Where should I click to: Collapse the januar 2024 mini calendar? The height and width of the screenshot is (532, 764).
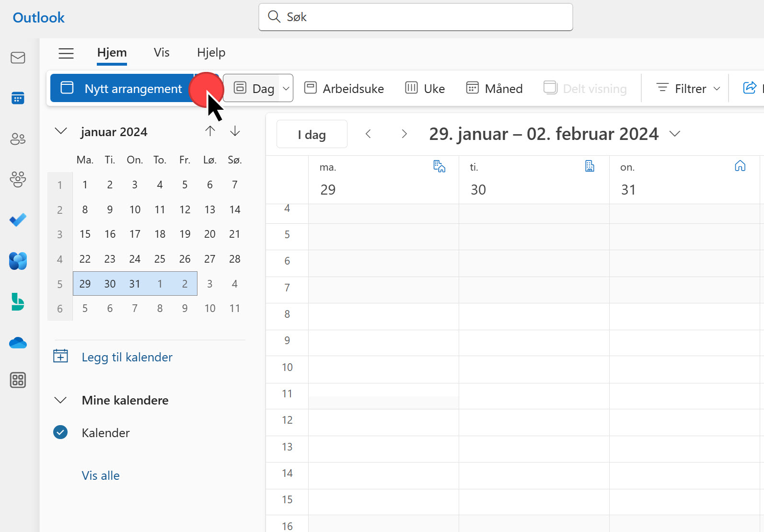click(x=60, y=131)
